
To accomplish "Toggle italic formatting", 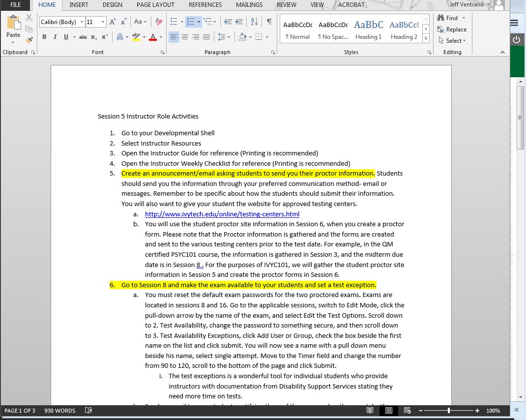I will click(x=55, y=37).
